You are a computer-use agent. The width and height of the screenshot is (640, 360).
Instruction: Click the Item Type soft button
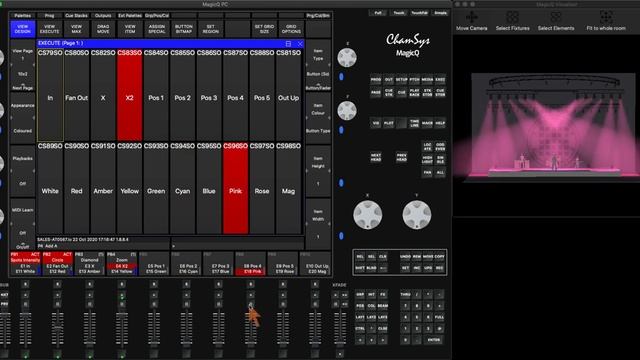pyautogui.click(x=318, y=65)
